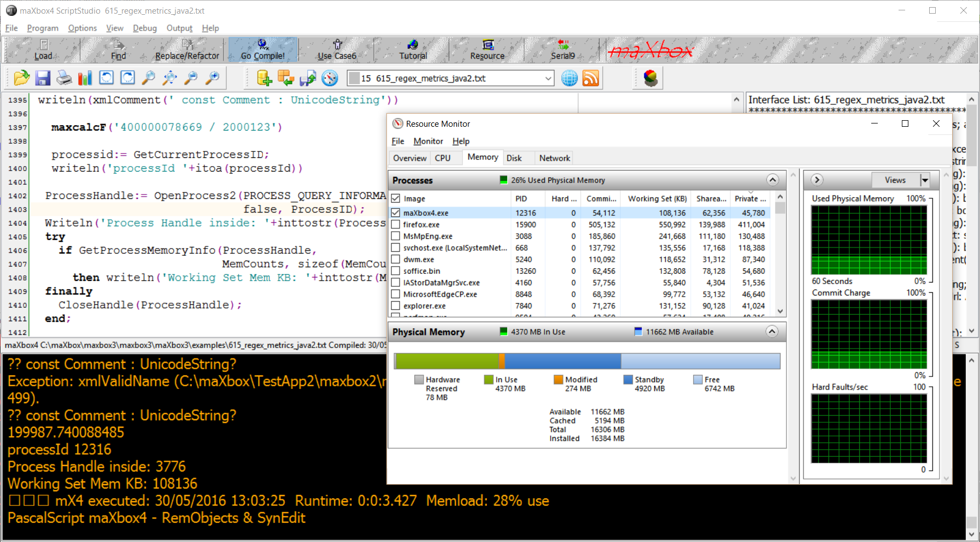980x542 pixels.
Task: Check the dwm.exe process checkbox
Action: (x=396, y=259)
